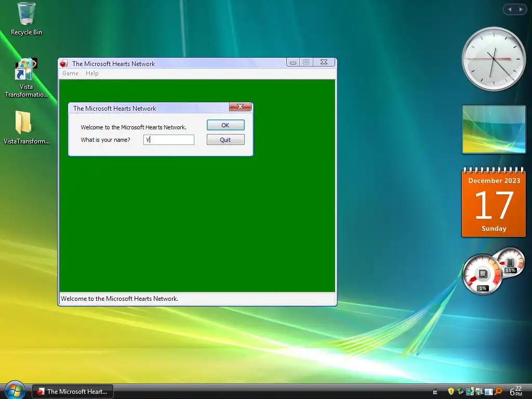
Task: Focus the 'What is your name?' text field
Action: (169, 140)
